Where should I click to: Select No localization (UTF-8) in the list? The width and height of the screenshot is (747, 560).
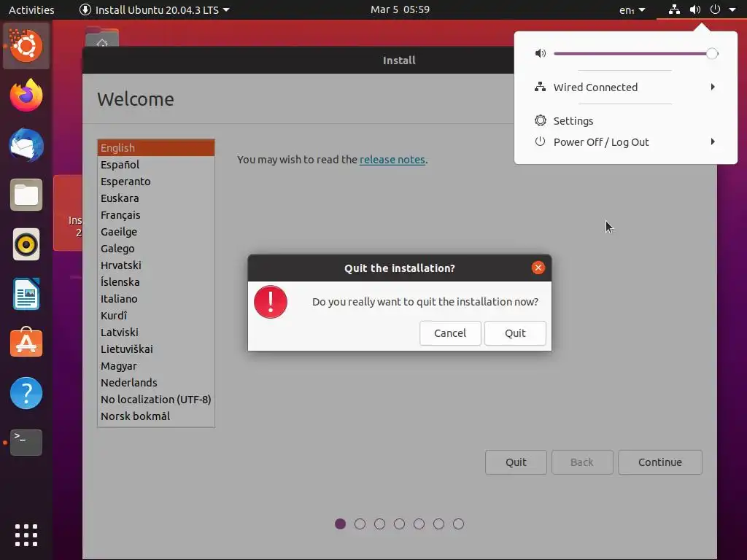click(156, 400)
